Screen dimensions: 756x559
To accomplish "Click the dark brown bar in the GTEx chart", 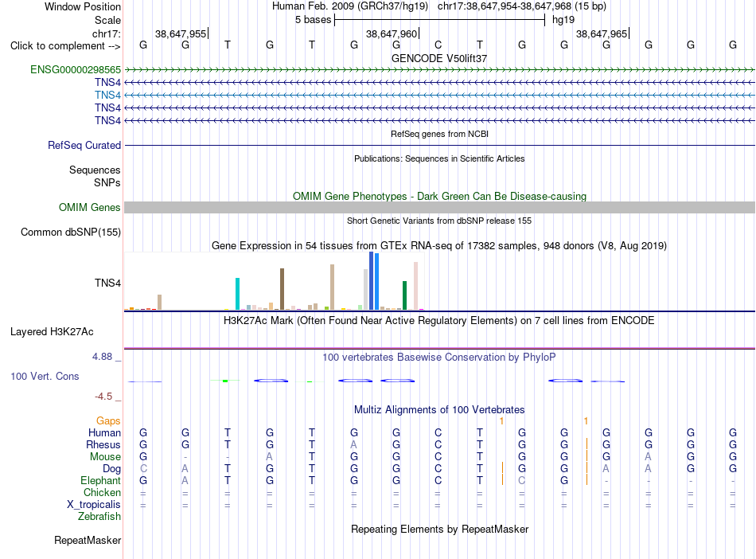I will coord(282,289).
